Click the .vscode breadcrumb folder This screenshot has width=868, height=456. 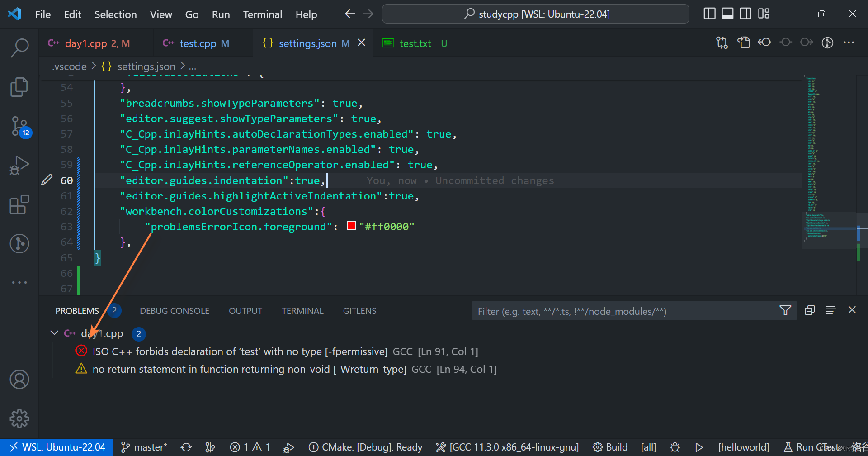tap(69, 67)
